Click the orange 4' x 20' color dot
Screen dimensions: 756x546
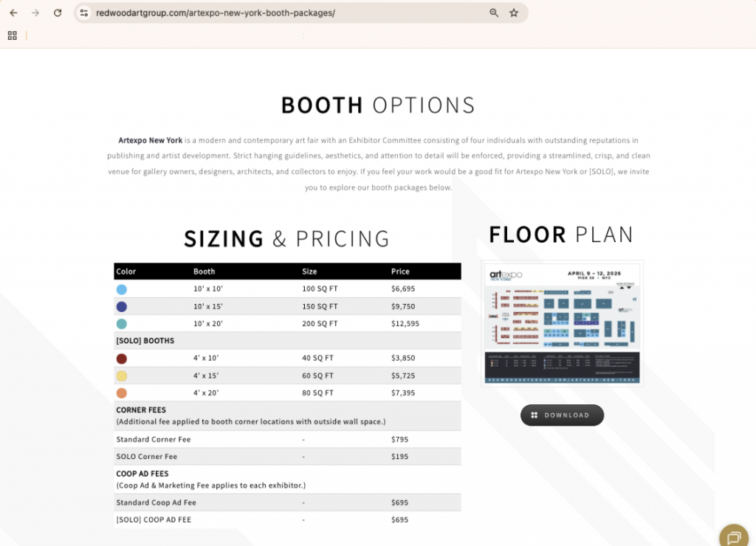pos(122,393)
